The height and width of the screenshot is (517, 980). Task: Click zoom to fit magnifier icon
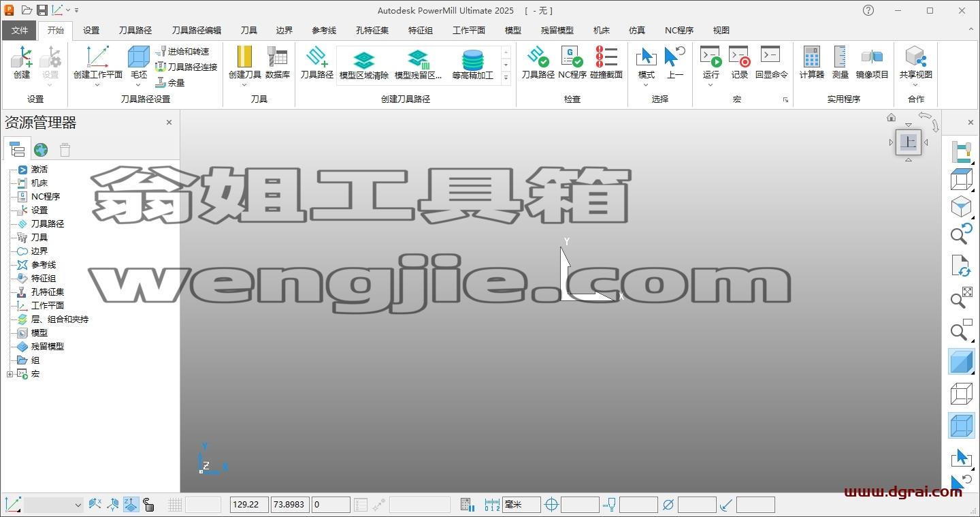point(961,297)
